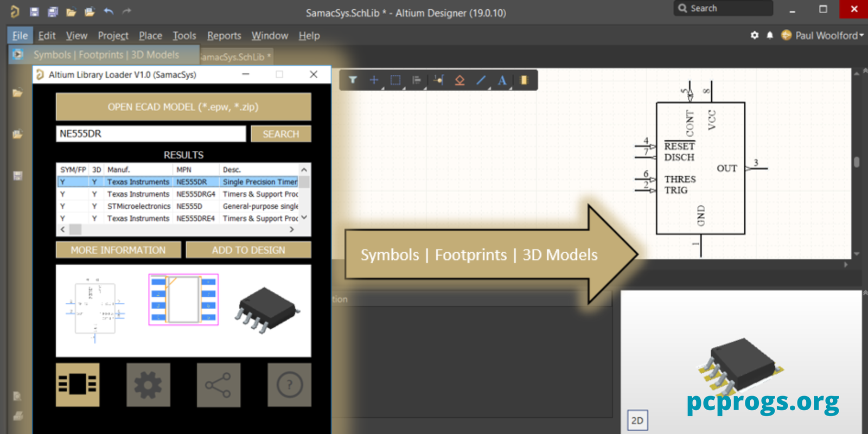The width and height of the screenshot is (868, 434).
Task: Click results list scroll up arrow
Action: [304, 170]
